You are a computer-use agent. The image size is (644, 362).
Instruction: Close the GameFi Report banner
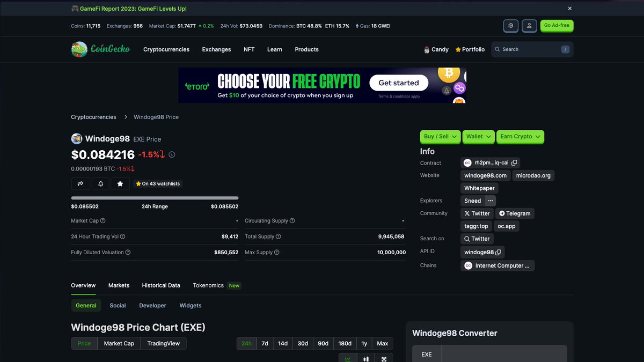coord(570,9)
